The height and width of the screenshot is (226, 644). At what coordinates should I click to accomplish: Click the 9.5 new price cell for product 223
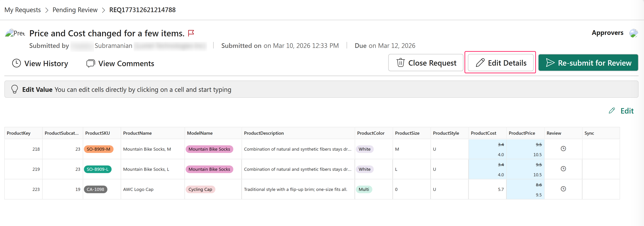point(538,195)
